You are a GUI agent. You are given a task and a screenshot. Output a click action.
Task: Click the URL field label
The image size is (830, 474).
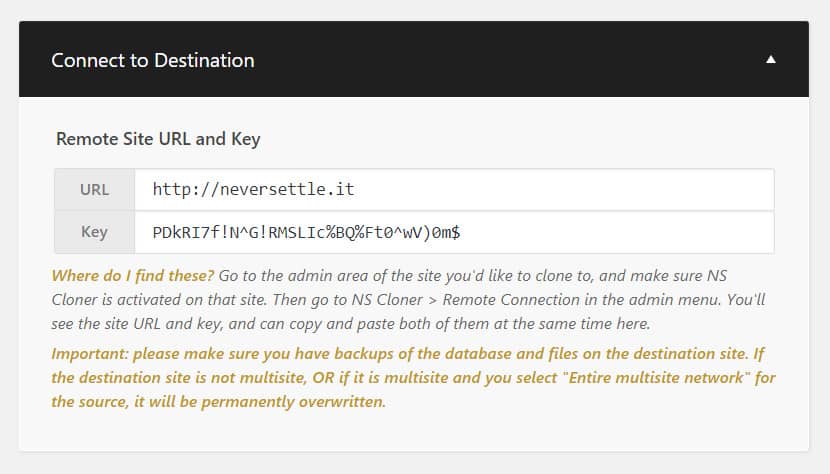(x=95, y=189)
